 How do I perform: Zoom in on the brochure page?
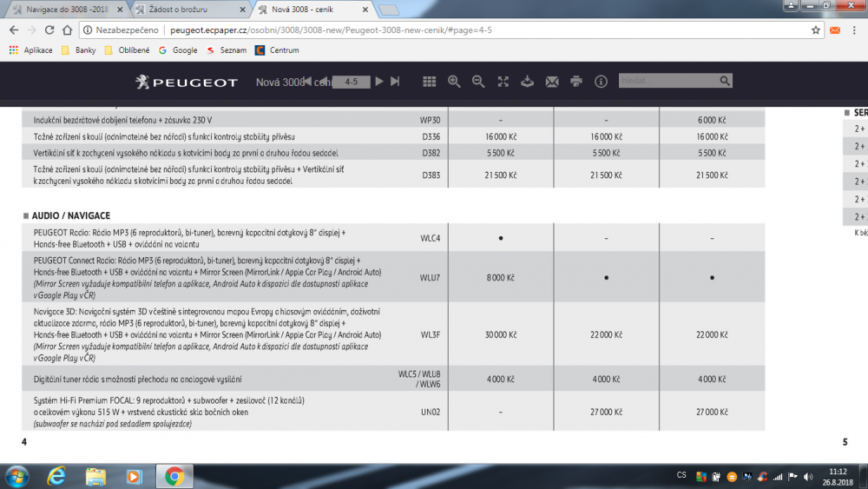tap(454, 82)
